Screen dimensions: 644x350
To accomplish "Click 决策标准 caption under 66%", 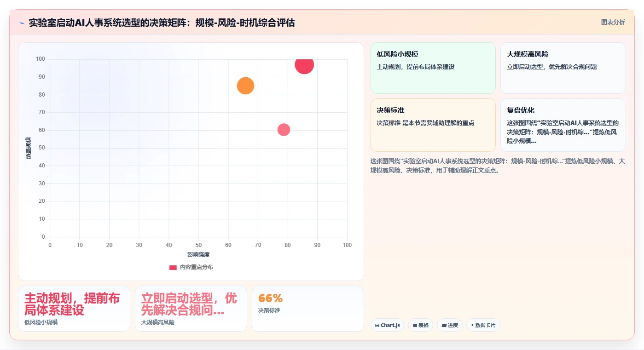I will (269, 310).
